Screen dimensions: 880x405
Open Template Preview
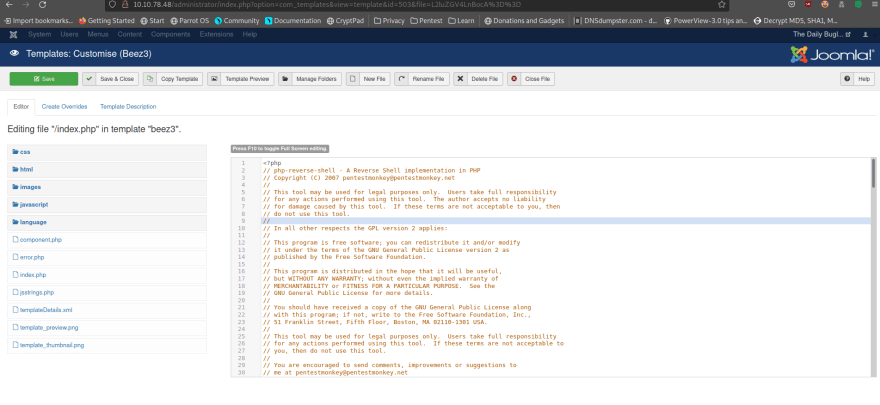click(241, 79)
